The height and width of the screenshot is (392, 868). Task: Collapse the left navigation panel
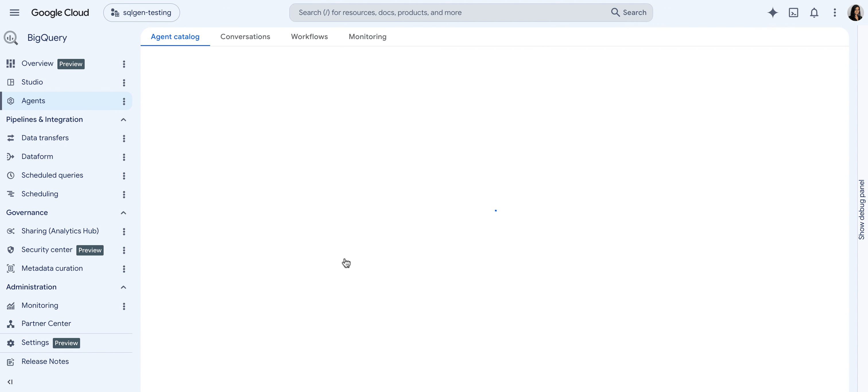(x=10, y=382)
